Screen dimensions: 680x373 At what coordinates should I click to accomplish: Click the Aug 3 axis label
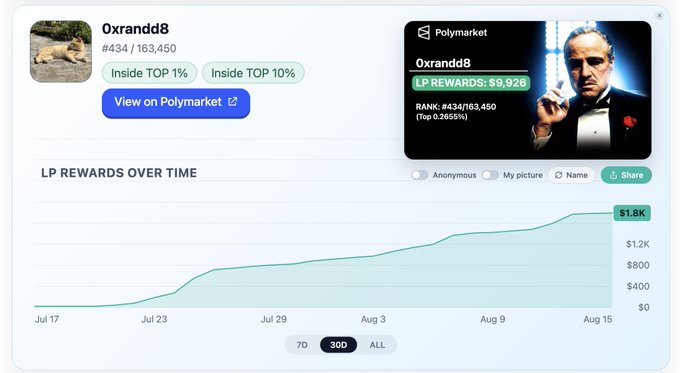coord(373,319)
